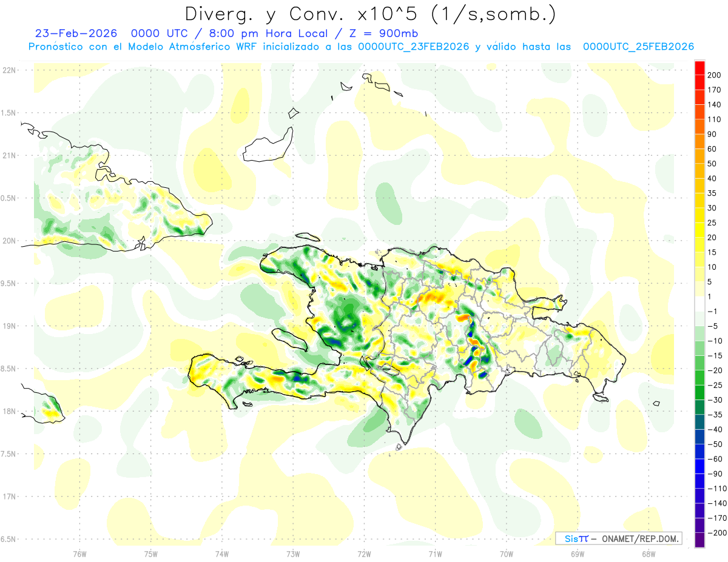Screen dimensions: 728x562
Task: Click the purple colorbar segment below -200
Action: [700, 540]
